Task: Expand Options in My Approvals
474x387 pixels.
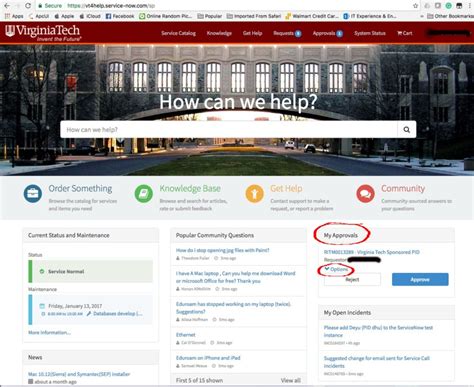Action: pos(337,269)
